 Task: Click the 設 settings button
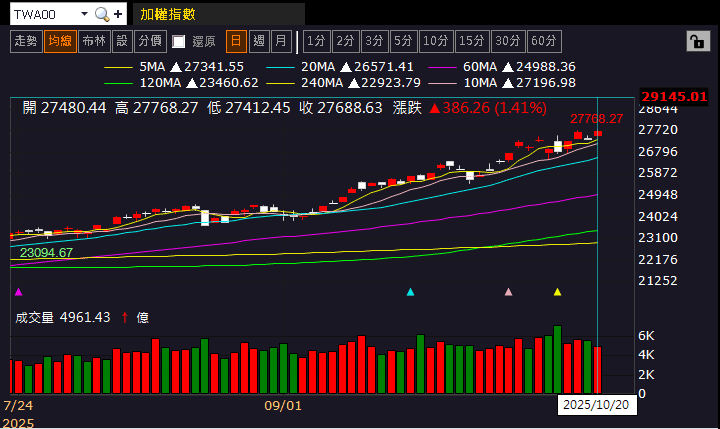[122, 41]
